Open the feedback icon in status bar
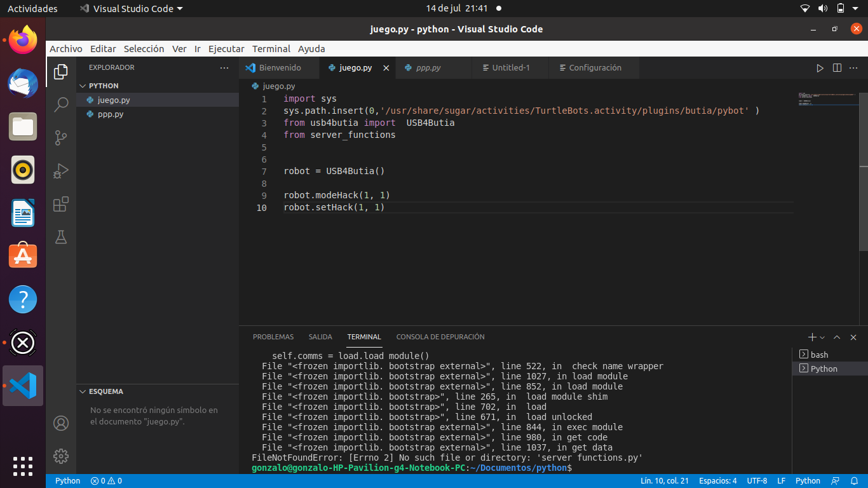 pos(836,481)
